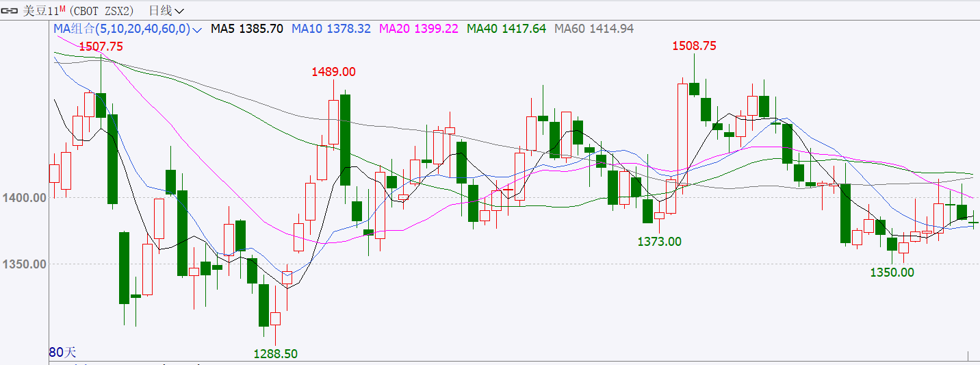Click the chain link icon beside 美豆11

10,11
